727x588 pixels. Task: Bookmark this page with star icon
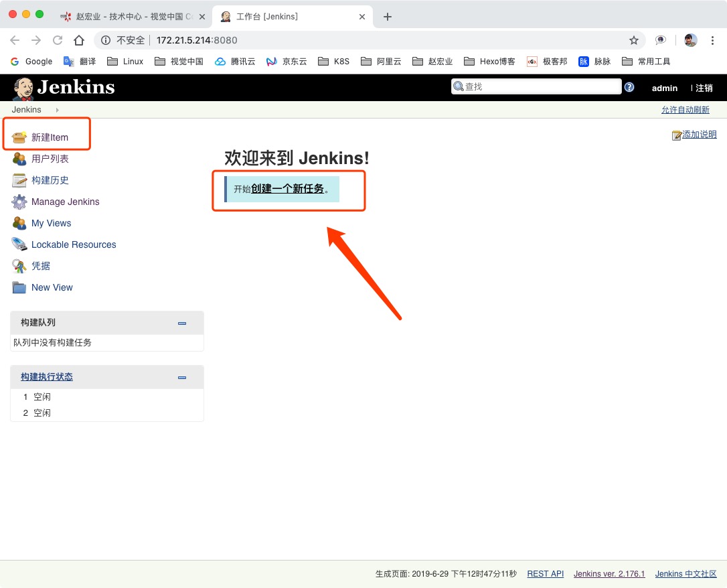coord(634,40)
